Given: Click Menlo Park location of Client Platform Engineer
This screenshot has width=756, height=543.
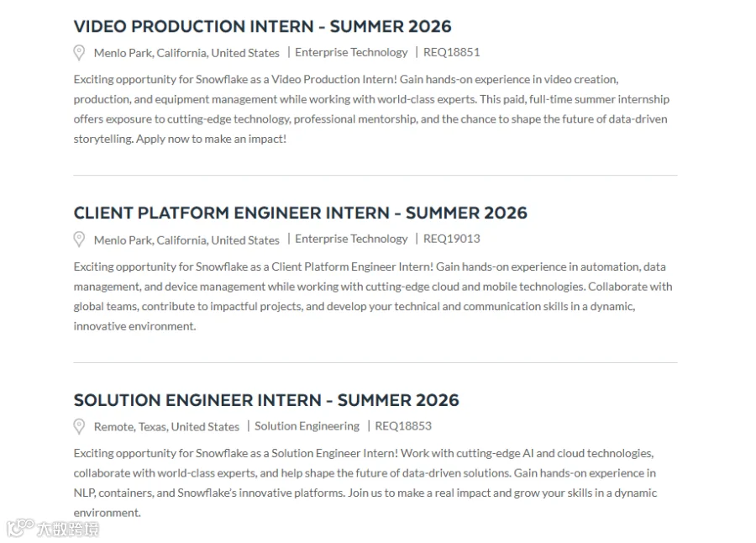Looking at the screenshot, I should 186,240.
